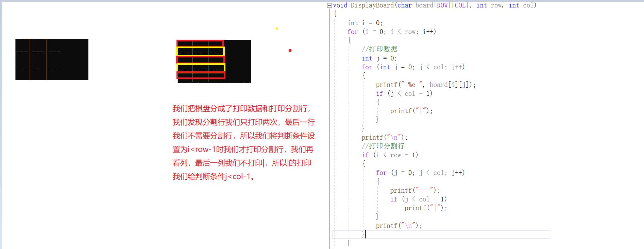The width and height of the screenshot is (644, 249).
Task: Click the comment '//打印分割行'
Action: pyautogui.click(x=383, y=146)
